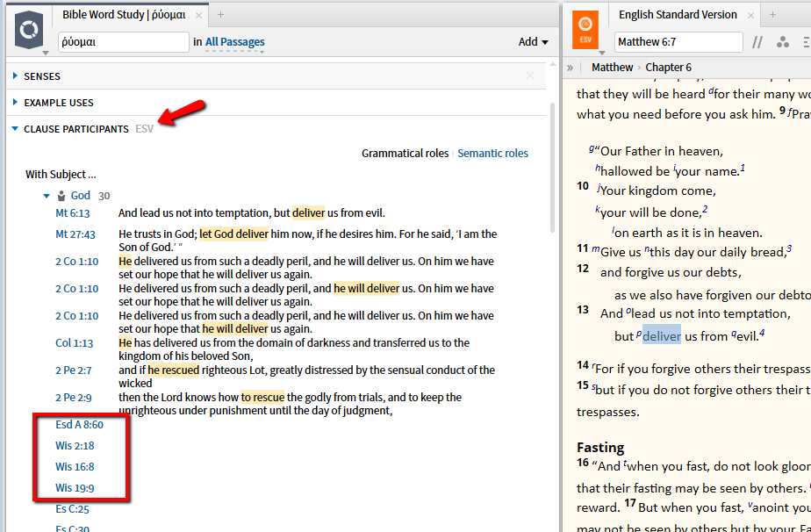The width and height of the screenshot is (811, 532).
Task: Click the Word Study panel scrollbar
Action: coord(552,169)
